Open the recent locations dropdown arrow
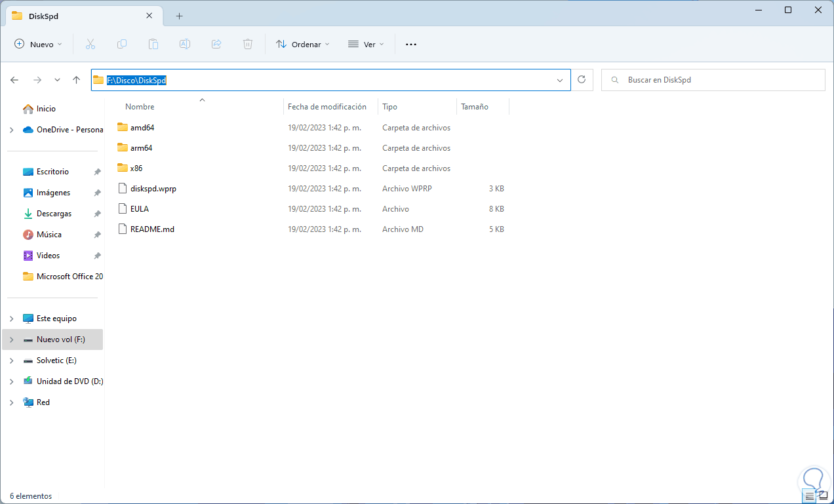834x504 pixels. click(57, 80)
